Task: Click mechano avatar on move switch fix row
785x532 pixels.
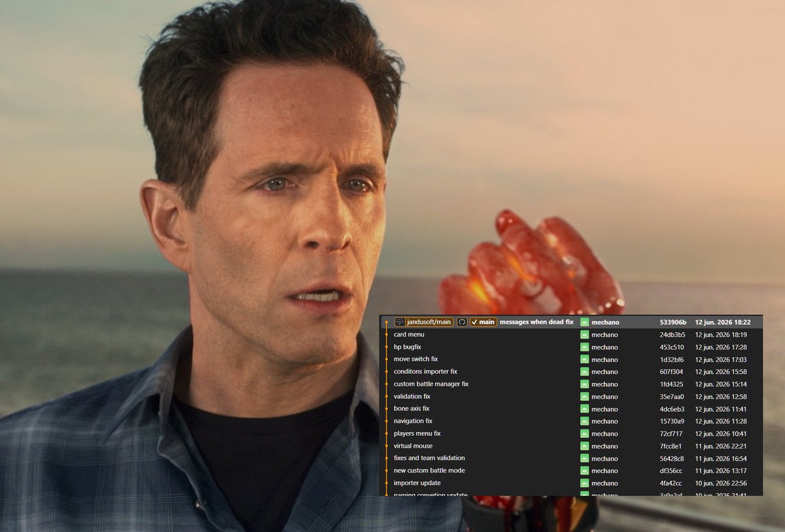Action: pyautogui.click(x=584, y=359)
